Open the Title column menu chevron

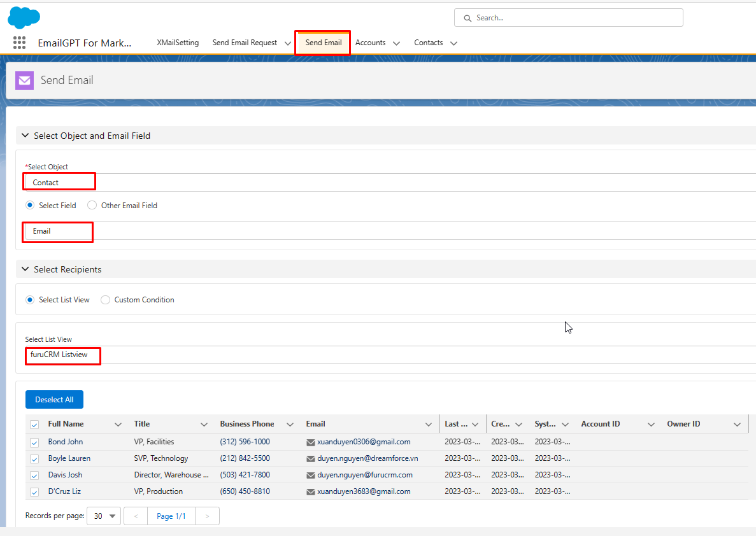204,424
